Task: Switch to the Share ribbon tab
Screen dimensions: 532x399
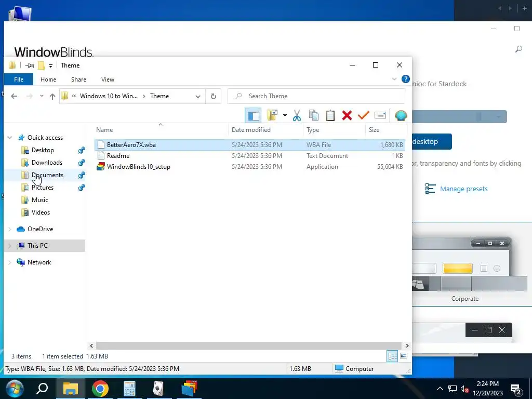Action: (78, 79)
